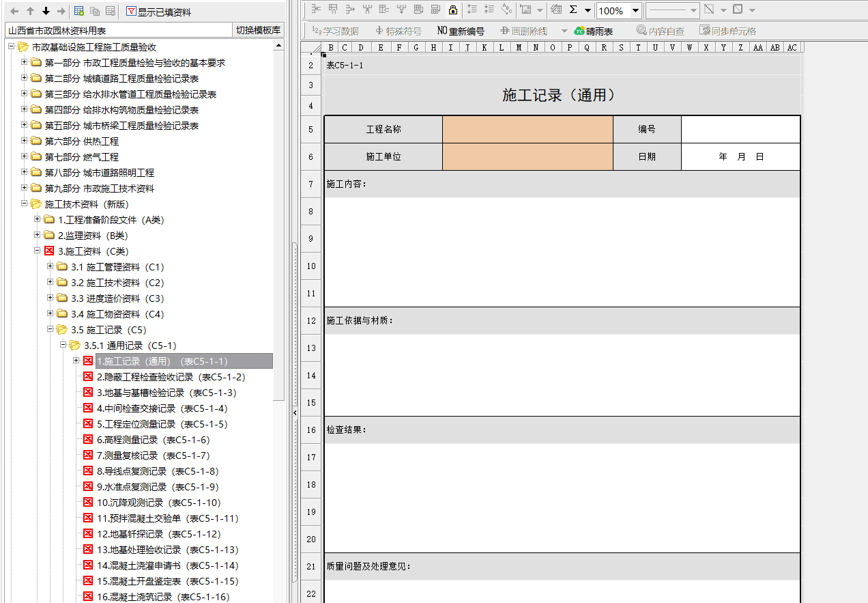This screenshot has height=603, width=868.
Task: Click the black down arrow in the tree toolbar
Action: click(x=46, y=12)
